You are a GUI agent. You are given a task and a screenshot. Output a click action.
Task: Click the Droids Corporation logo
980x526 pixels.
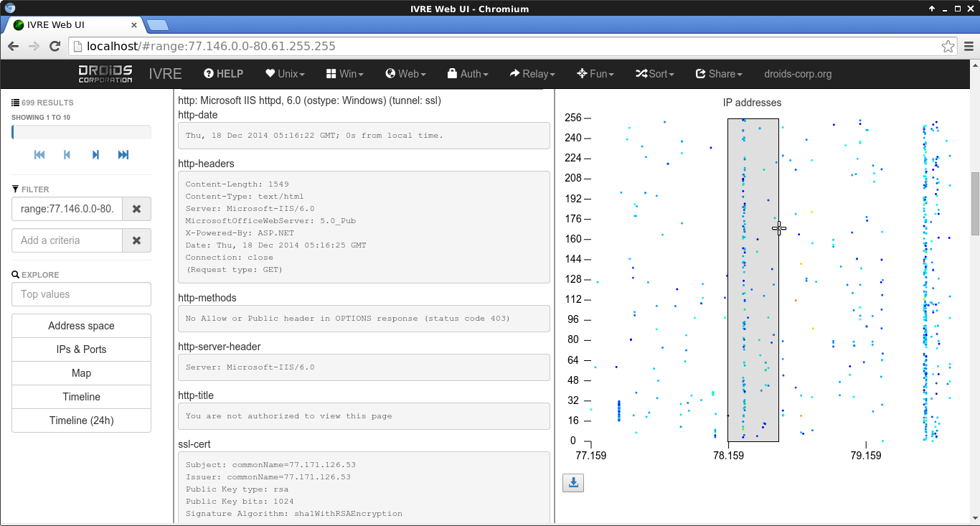[x=105, y=73]
